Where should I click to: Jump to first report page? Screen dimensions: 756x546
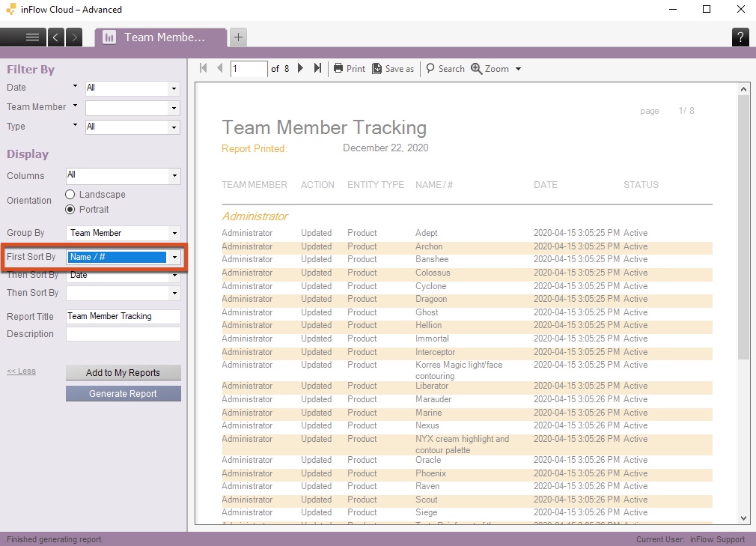point(204,68)
